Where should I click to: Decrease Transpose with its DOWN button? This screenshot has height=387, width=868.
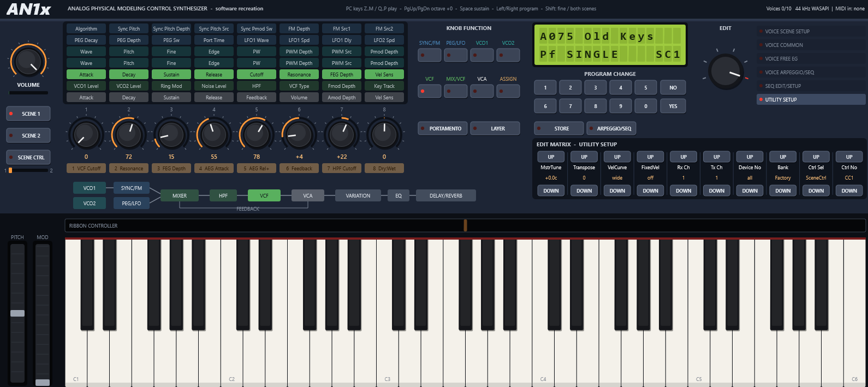[584, 190]
